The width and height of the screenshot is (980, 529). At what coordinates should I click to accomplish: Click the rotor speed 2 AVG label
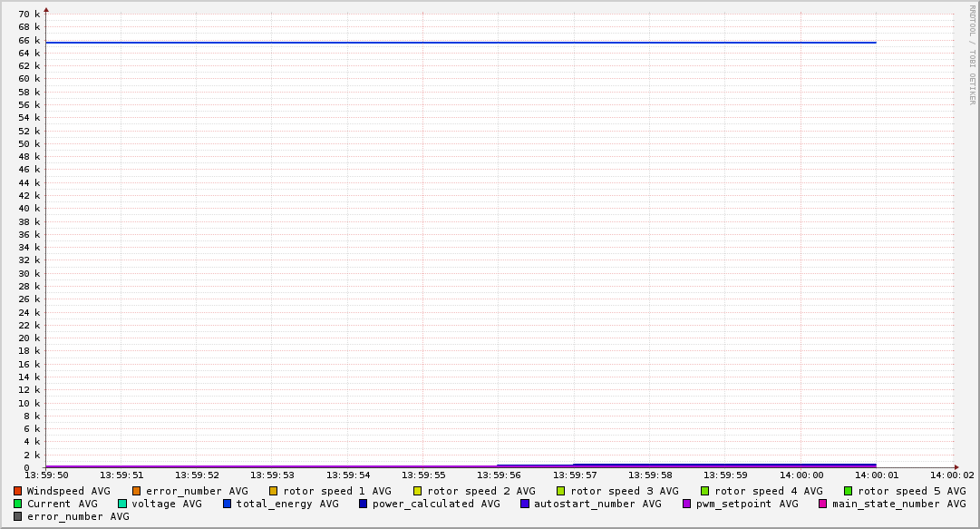tap(480, 491)
